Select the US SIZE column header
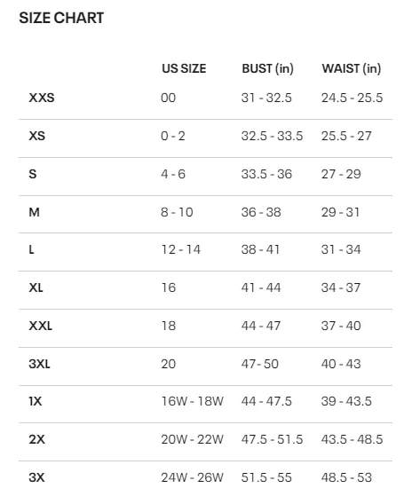Screen dimensions: 420x504 (x=184, y=68)
